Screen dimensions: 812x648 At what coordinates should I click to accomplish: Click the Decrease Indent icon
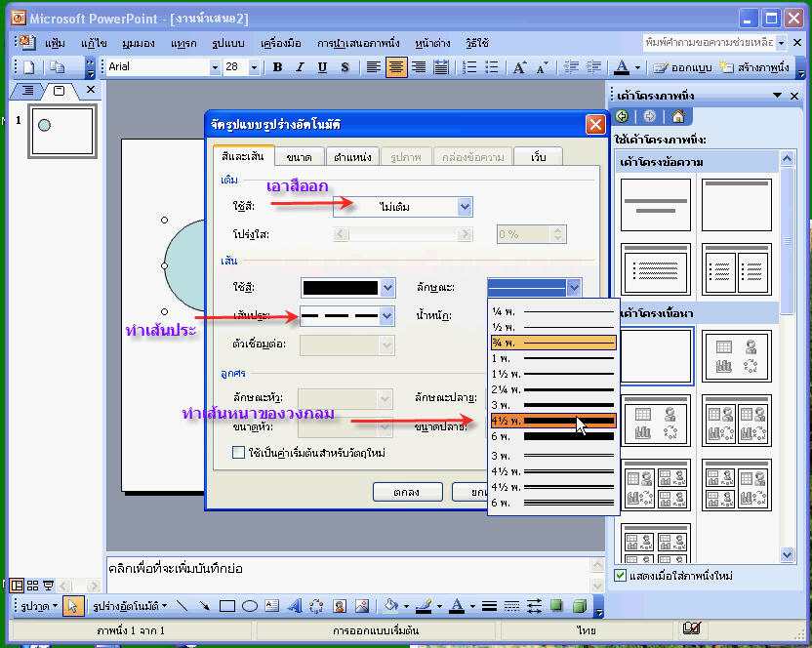pos(571,67)
